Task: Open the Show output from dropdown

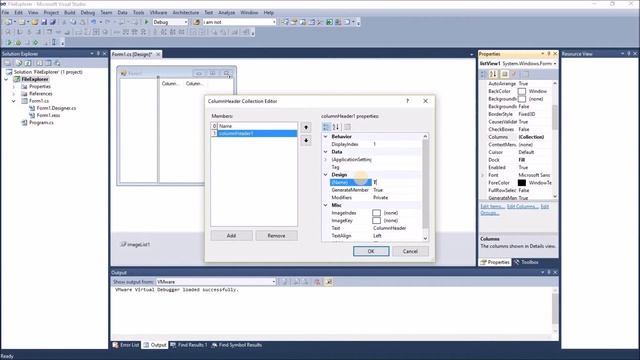Action: 273,282
